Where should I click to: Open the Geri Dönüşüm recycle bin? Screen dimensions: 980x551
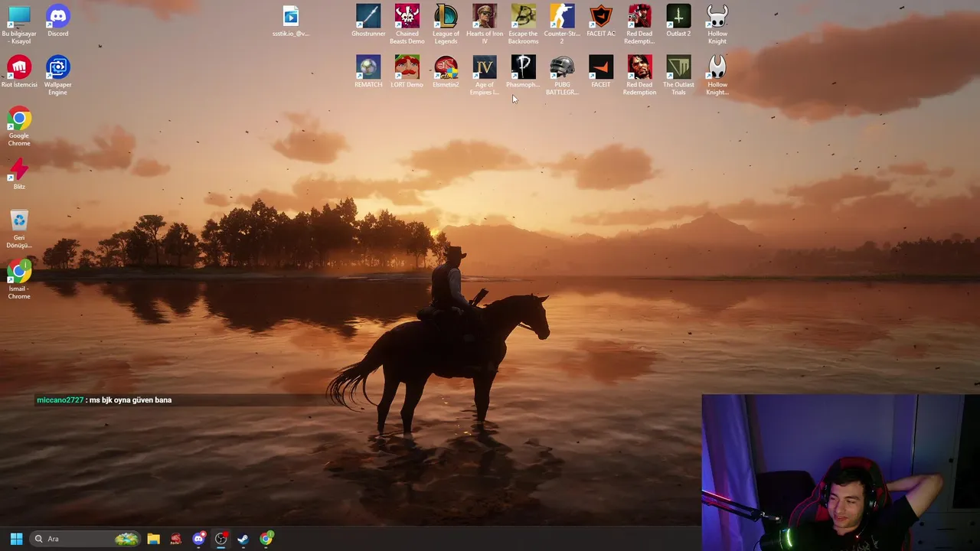(x=19, y=229)
